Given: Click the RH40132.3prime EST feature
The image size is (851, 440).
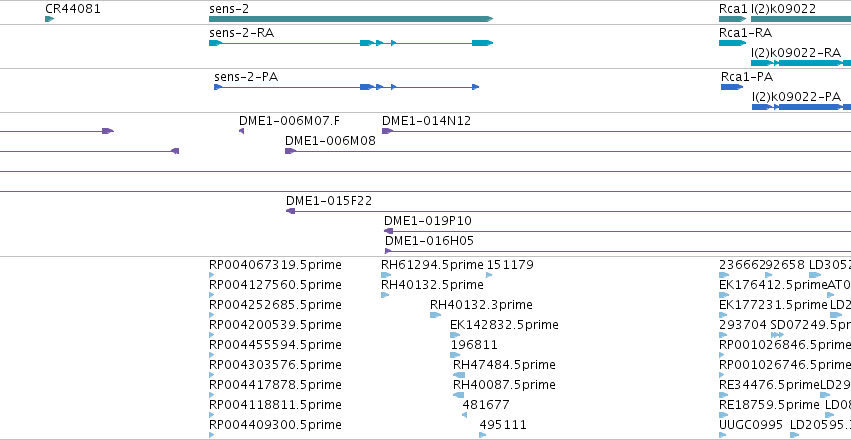Looking at the screenshot, I should point(436,315).
